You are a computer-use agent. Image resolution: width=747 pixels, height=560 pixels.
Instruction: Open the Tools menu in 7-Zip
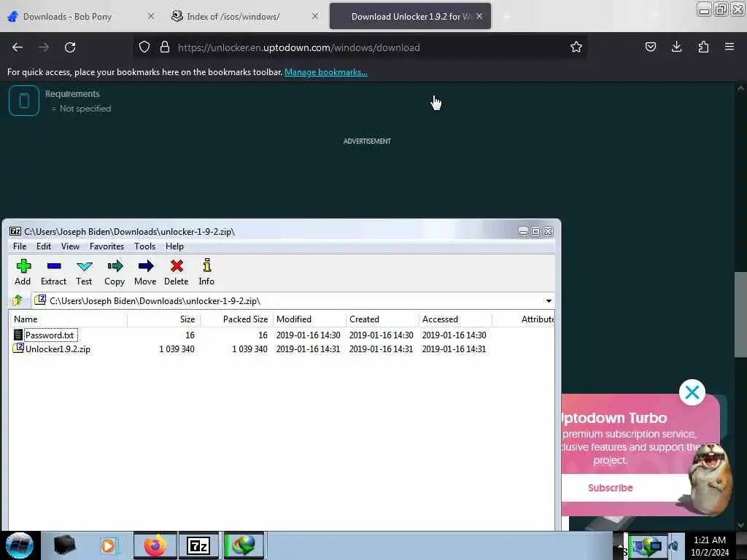145,246
